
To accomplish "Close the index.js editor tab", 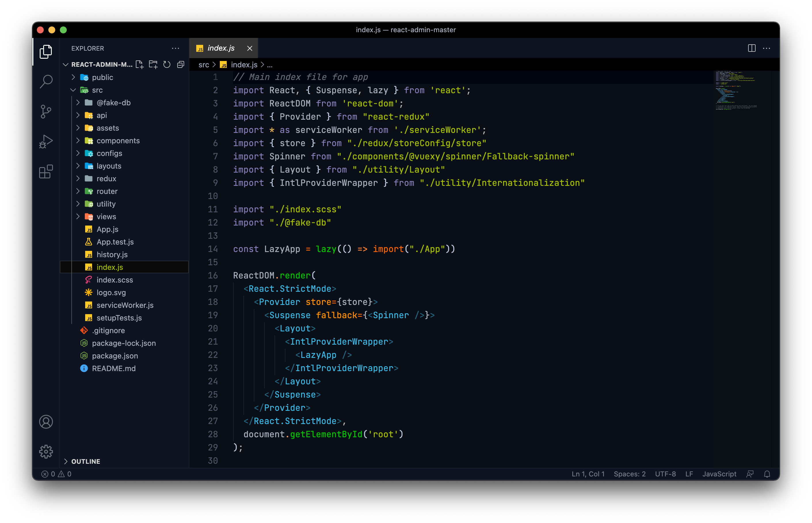I will pyautogui.click(x=249, y=48).
